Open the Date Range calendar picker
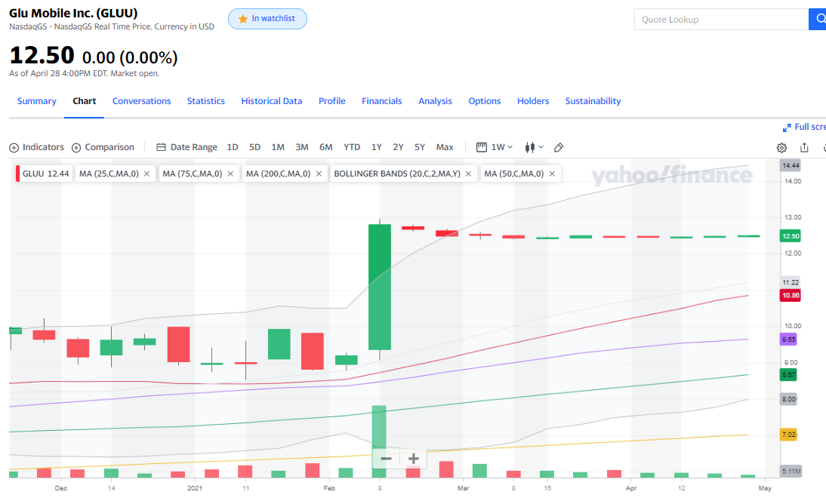The height and width of the screenshot is (504, 826). pos(186,147)
